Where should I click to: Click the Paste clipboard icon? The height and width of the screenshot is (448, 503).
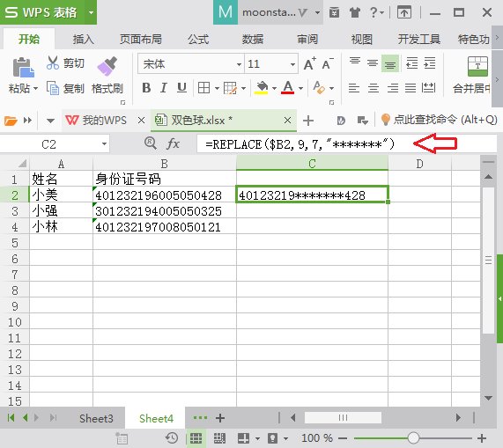click(23, 68)
